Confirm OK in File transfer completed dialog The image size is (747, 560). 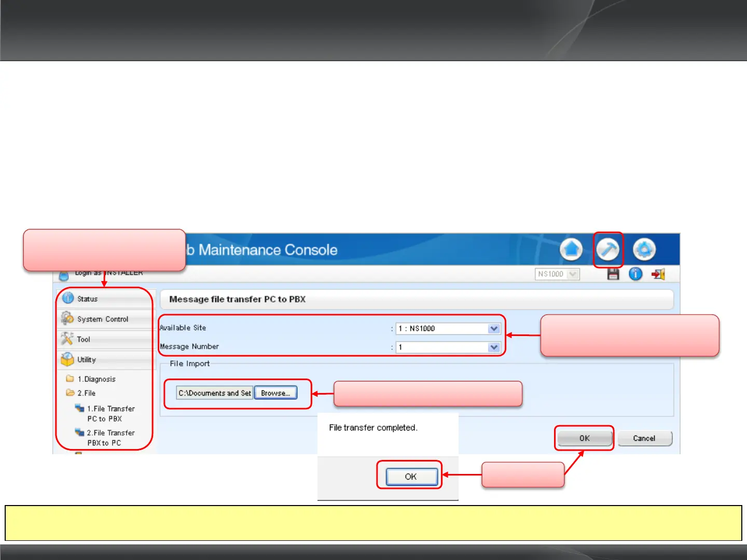click(411, 477)
